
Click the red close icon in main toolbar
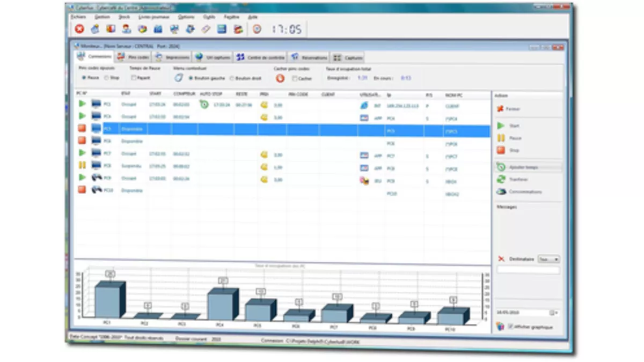point(79,29)
